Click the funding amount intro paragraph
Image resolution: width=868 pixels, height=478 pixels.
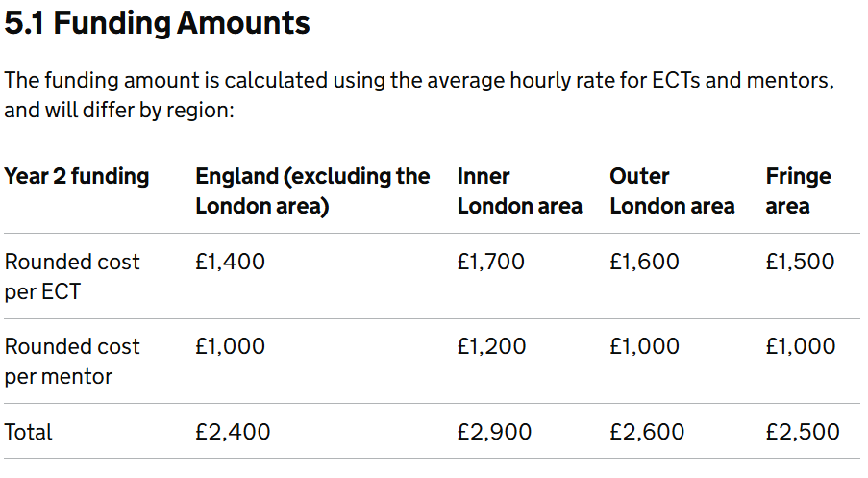(419, 94)
